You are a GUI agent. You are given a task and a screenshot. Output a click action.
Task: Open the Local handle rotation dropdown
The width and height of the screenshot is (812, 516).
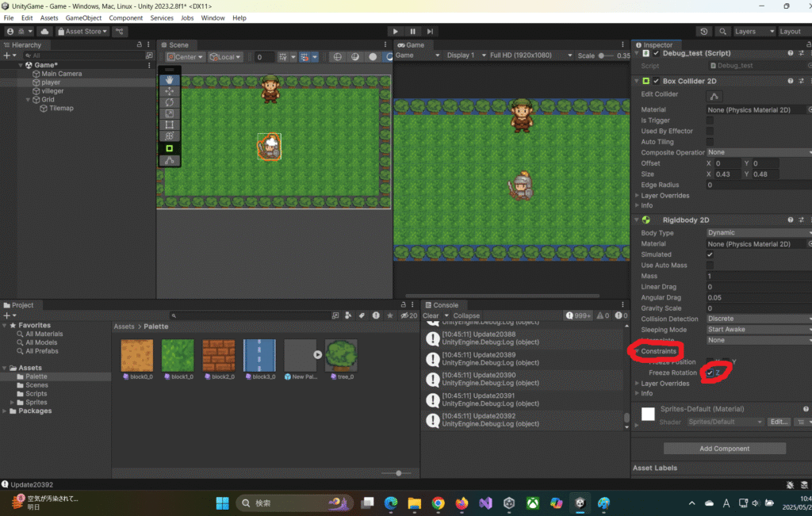tap(225, 57)
